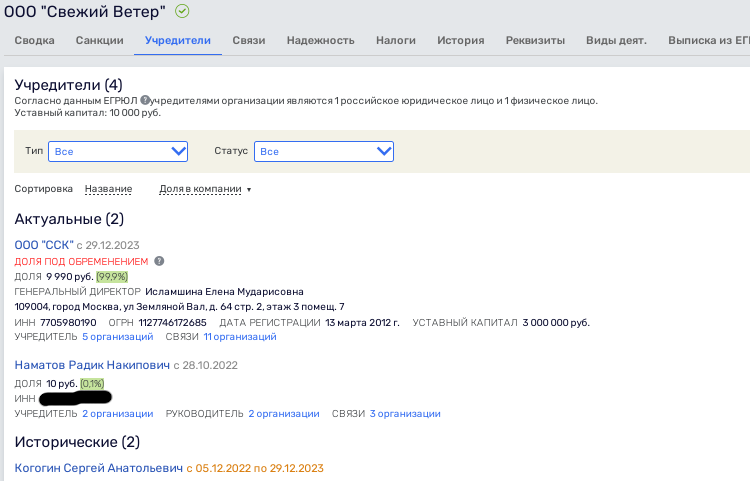750x481 pixels.
Task: Sort founders by Название
Action: point(108,189)
